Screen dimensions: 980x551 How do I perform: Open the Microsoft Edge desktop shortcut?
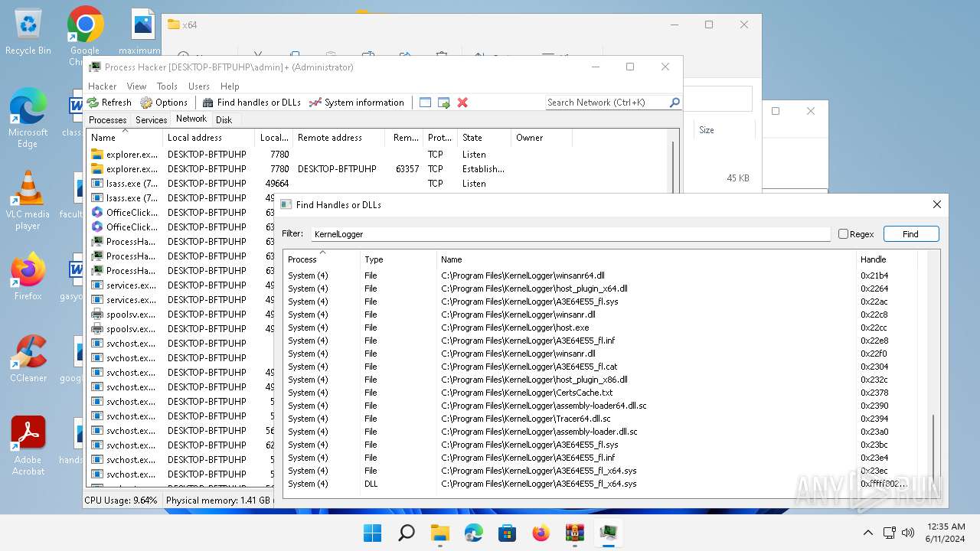(28, 119)
